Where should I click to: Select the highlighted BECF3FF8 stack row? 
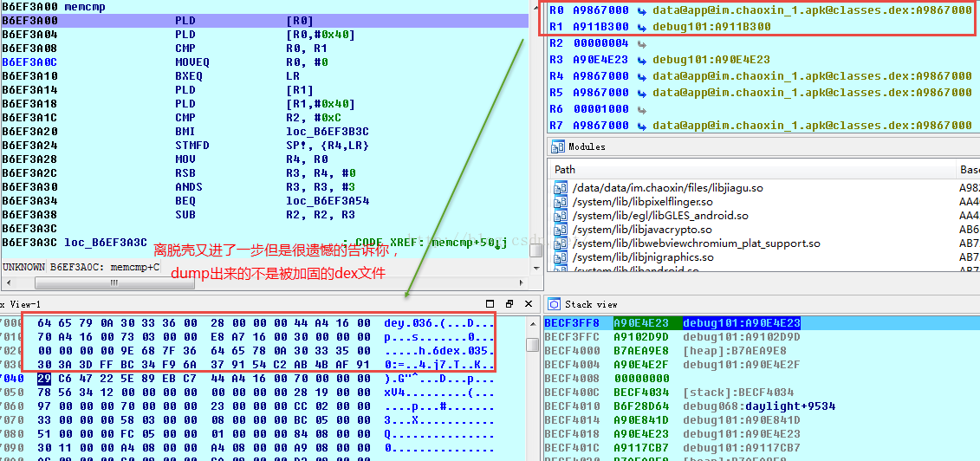762,323
